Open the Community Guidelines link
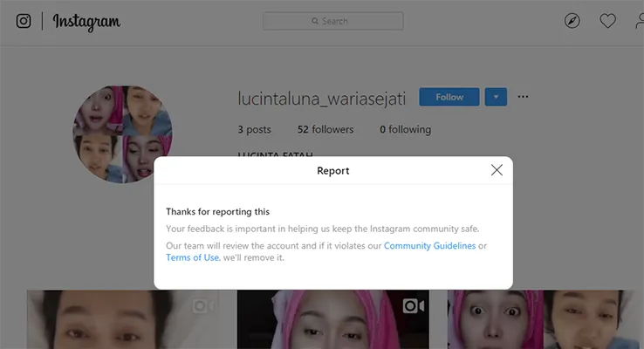This screenshot has width=644, height=349. (429, 246)
